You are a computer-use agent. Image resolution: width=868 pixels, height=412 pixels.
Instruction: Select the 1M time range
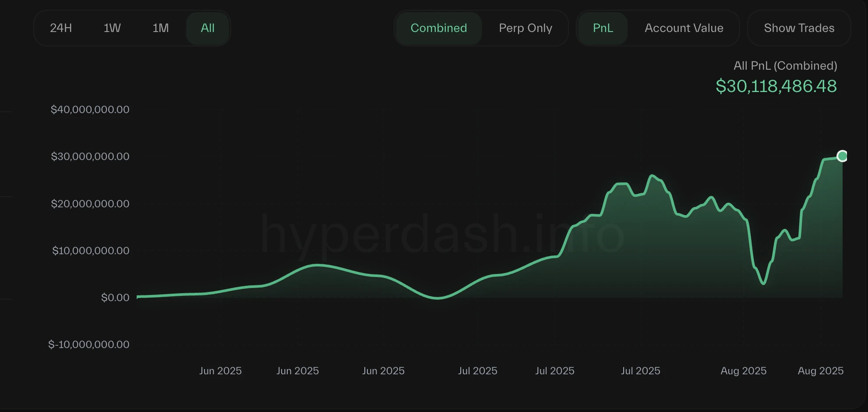(x=160, y=28)
